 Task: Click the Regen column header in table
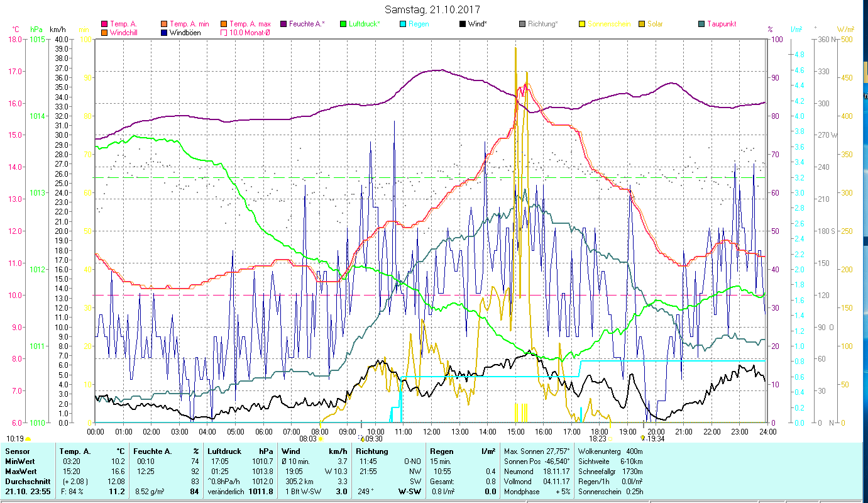point(442,451)
